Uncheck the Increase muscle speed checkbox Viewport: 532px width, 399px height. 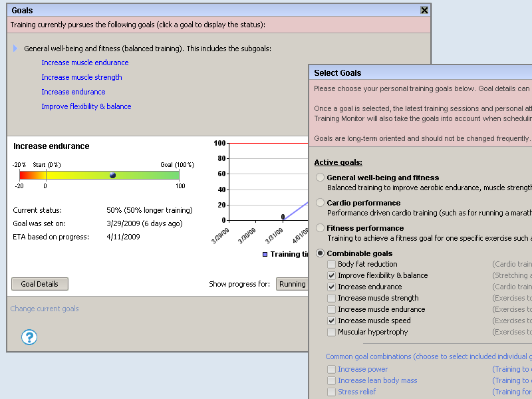point(331,321)
